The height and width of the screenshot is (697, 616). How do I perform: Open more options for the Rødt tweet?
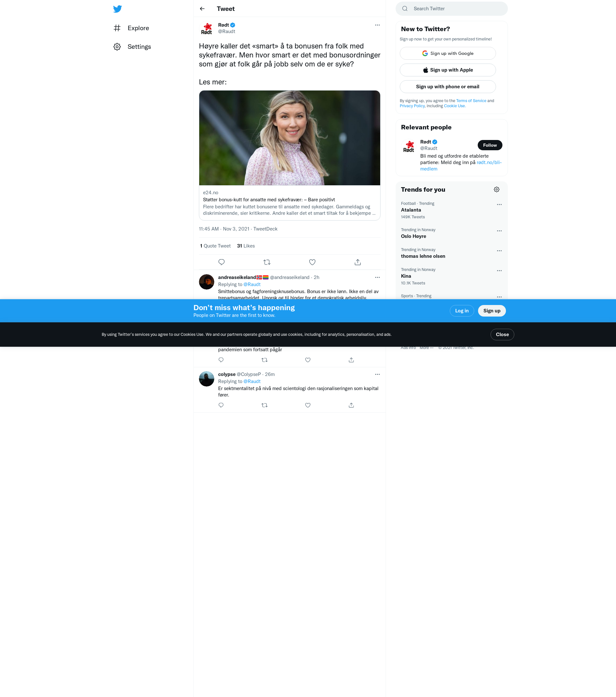pyautogui.click(x=377, y=25)
